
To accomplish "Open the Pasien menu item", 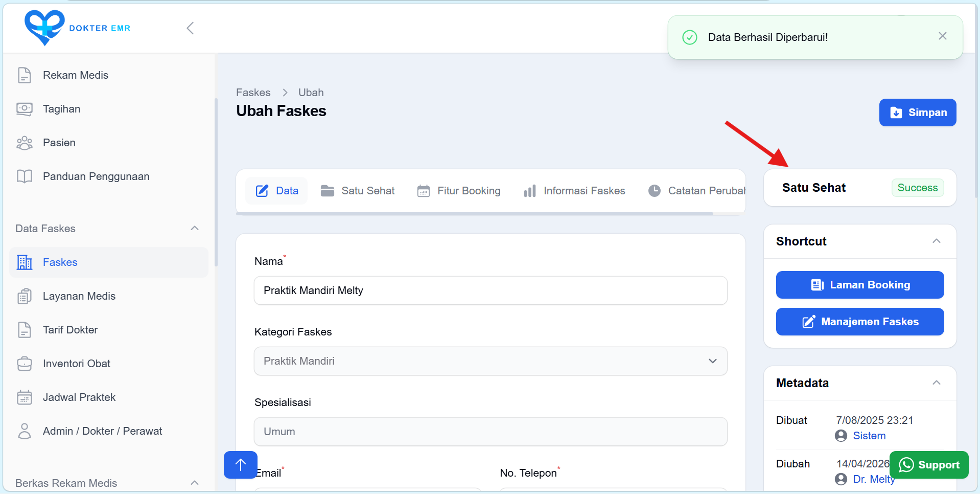I will click(x=109, y=143).
